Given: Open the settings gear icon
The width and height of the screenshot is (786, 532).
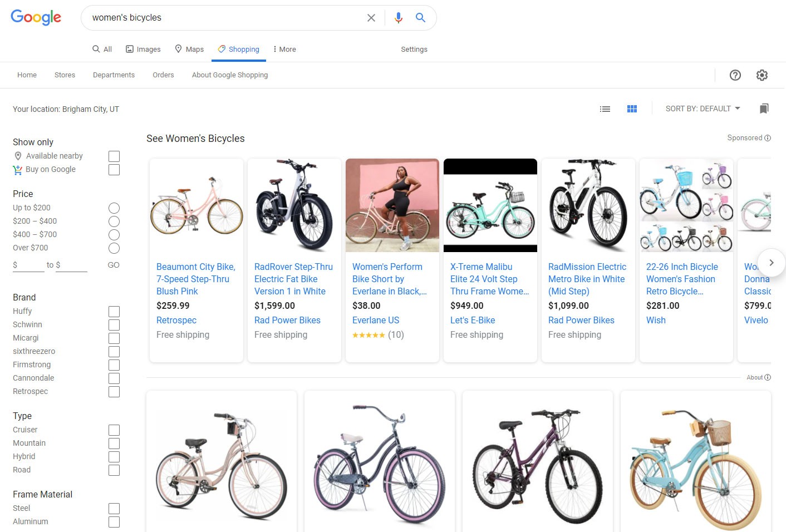Looking at the screenshot, I should 762,75.
